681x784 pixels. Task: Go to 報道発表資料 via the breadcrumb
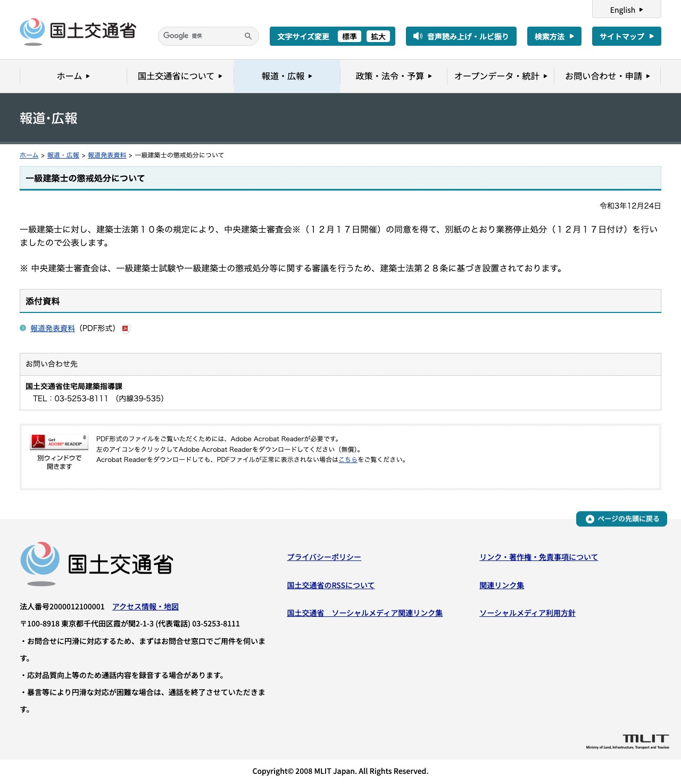click(x=107, y=155)
